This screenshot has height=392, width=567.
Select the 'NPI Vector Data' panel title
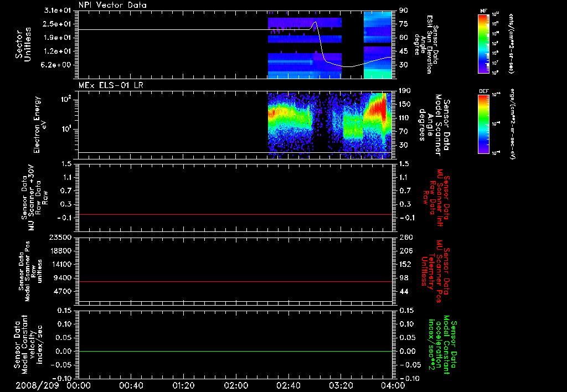[x=112, y=5]
